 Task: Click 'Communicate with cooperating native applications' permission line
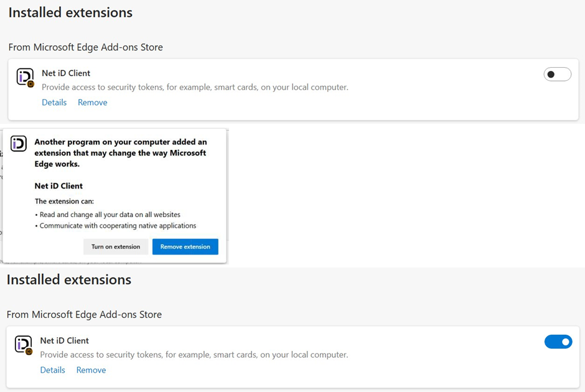(118, 226)
